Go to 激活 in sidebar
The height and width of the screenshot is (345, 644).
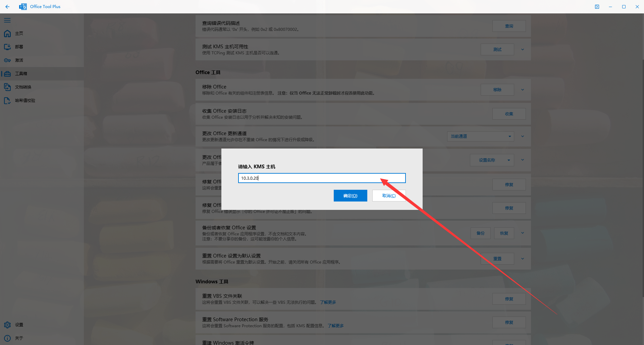(x=19, y=60)
